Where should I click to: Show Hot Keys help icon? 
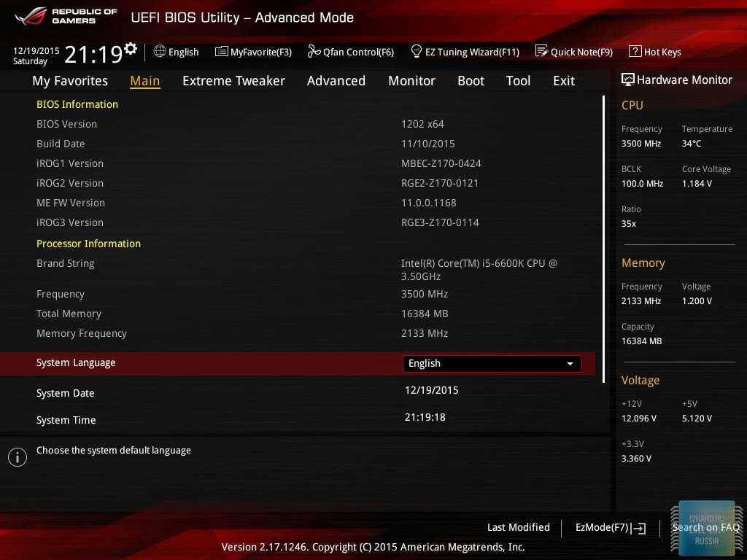(635, 52)
